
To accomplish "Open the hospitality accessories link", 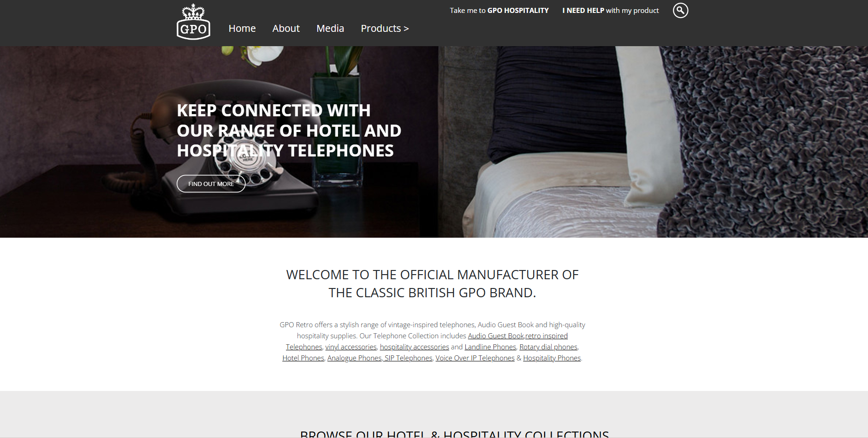I will click(x=414, y=347).
